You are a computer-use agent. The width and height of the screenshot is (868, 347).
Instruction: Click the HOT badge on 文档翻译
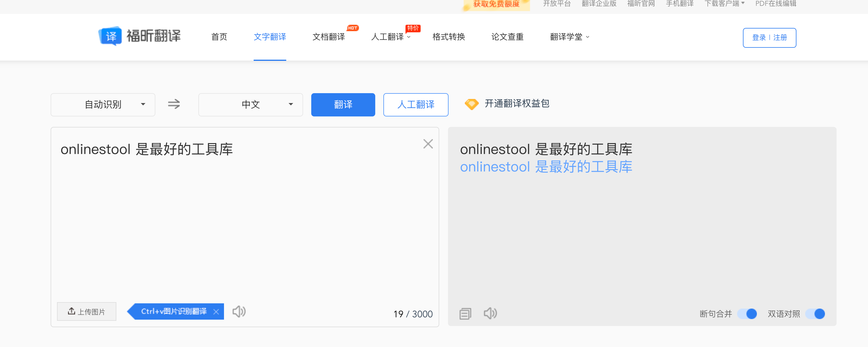[x=353, y=28]
